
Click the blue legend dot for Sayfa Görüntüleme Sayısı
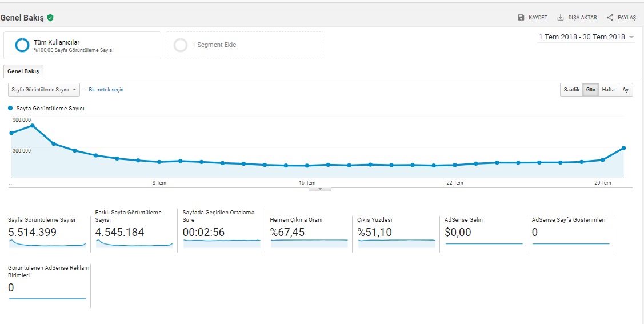[x=10, y=107]
